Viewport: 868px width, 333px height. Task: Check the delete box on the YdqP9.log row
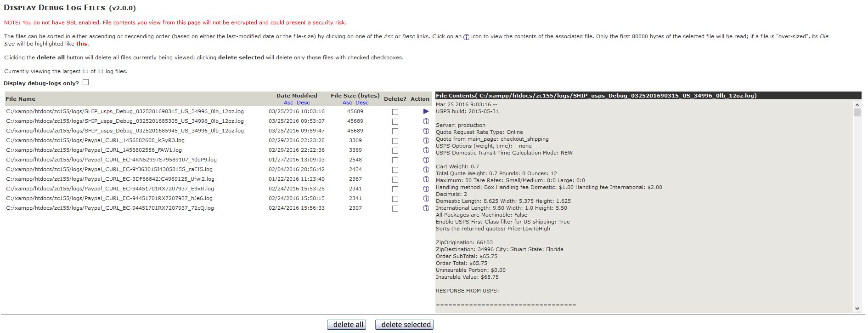click(395, 160)
